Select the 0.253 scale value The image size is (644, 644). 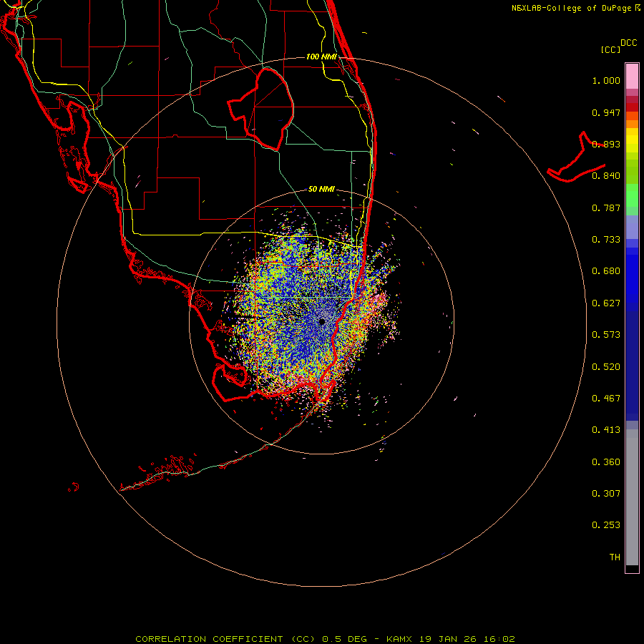coord(606,525)
